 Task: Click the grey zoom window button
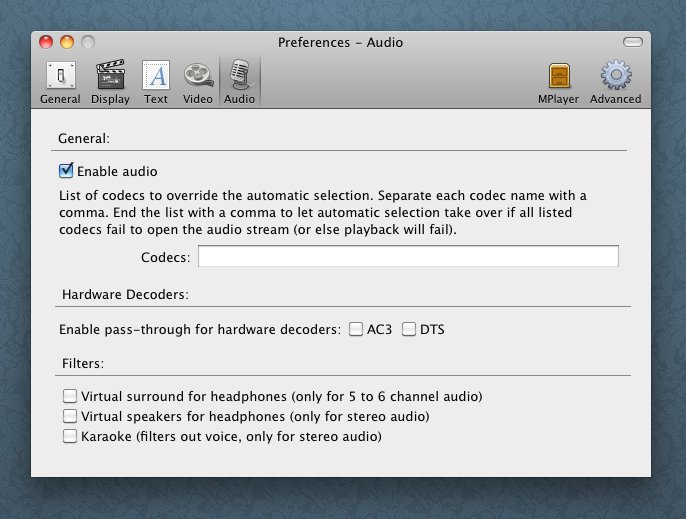coord(88,42)
